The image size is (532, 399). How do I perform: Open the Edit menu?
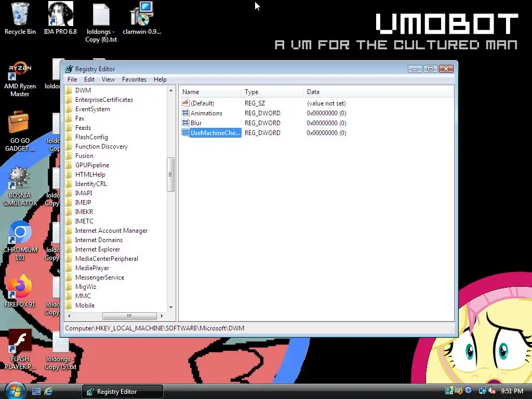89,79
